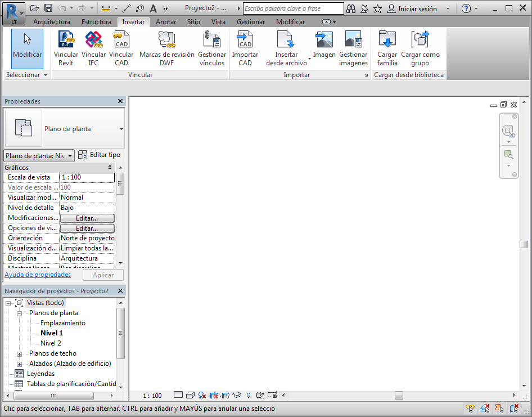The height and width of the screenshot is (417, 532).
Task: Click Marcas de revisión DWF
Action: pos(166,48)
